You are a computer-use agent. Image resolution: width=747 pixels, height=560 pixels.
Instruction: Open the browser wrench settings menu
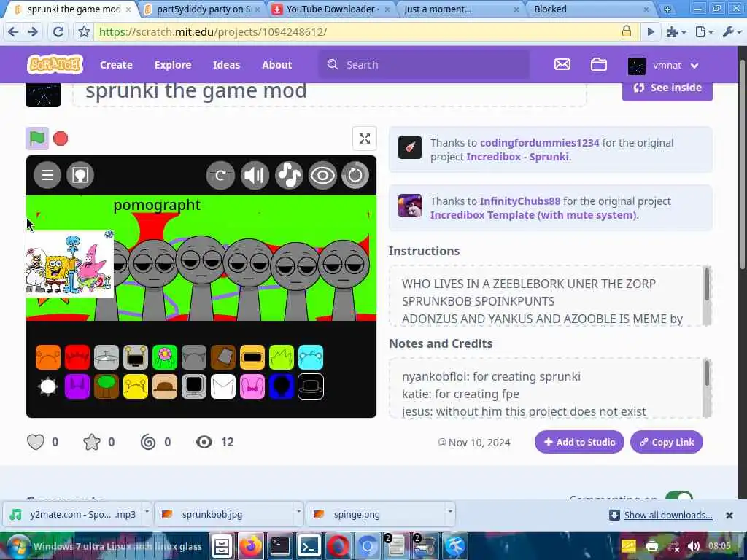click(732, 32)
